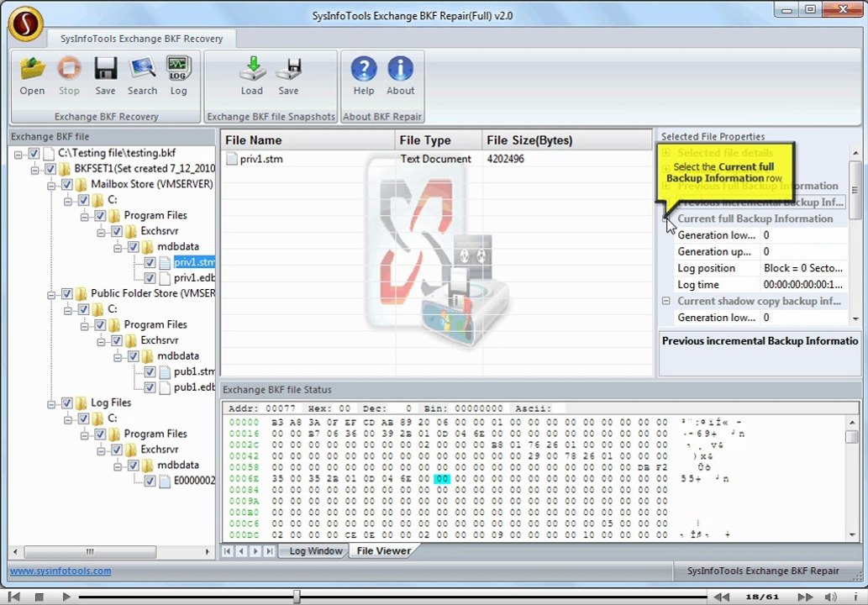
Task: Toggle the video player volume icon
Action: click(x=831, y=597)
